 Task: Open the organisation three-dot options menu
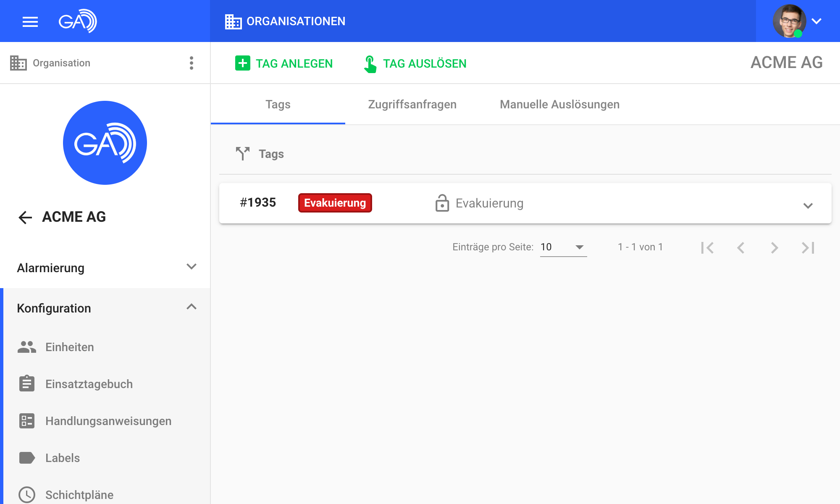pos(192,63)
